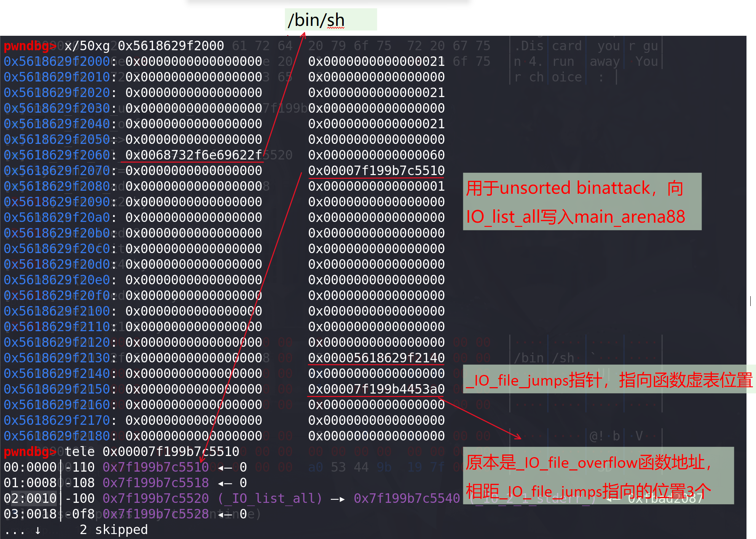Click address label 0x5618629f2180:
Screen dimensions: 756x539
coord(61,436)
